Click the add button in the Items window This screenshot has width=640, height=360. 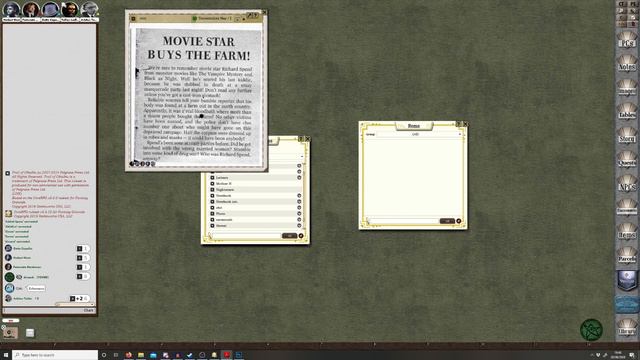point(458,221)
